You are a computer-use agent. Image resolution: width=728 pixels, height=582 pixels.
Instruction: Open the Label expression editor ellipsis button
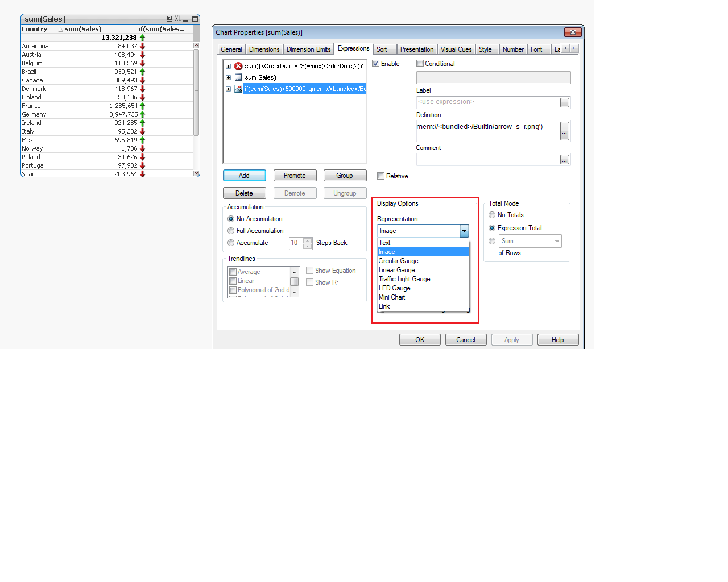[565, 102]
